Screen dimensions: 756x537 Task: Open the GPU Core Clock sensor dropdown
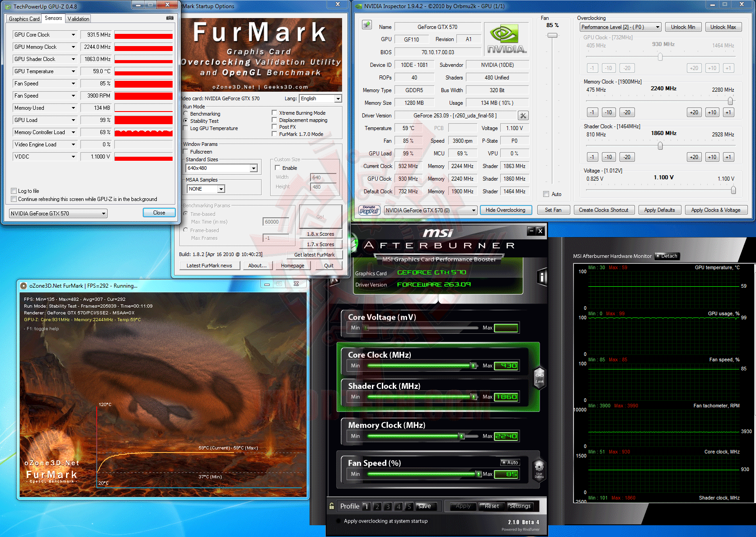(x=73, y=35)
